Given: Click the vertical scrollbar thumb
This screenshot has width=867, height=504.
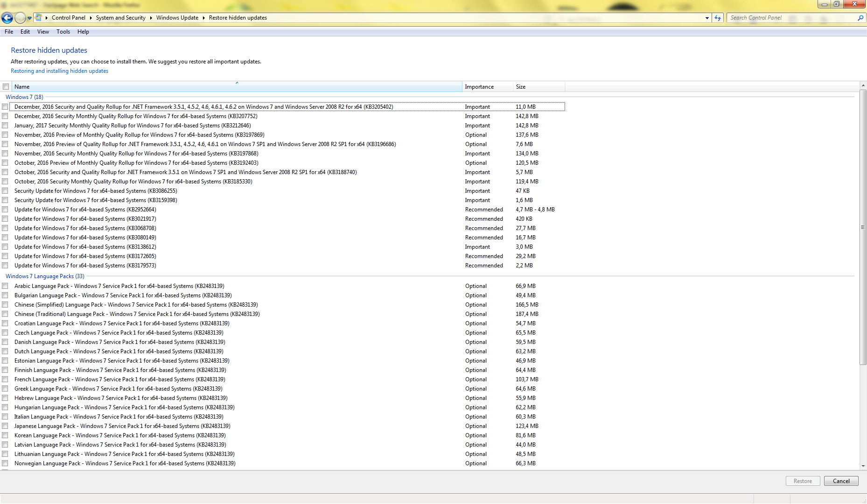Looking at the screenshot, I should [x=863, y=228].
